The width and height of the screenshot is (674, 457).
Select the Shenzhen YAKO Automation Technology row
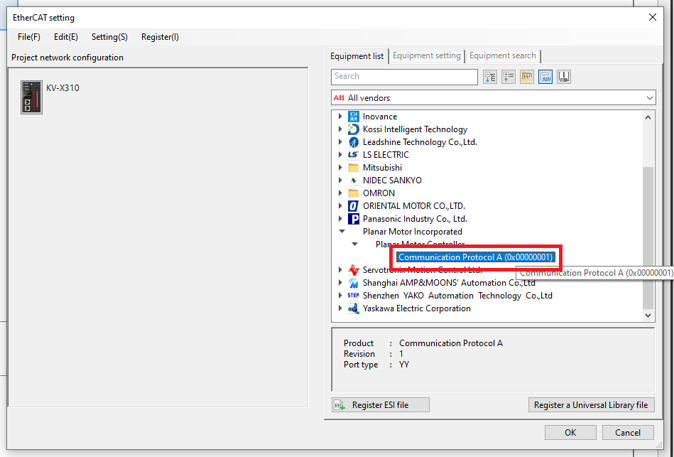457,296
